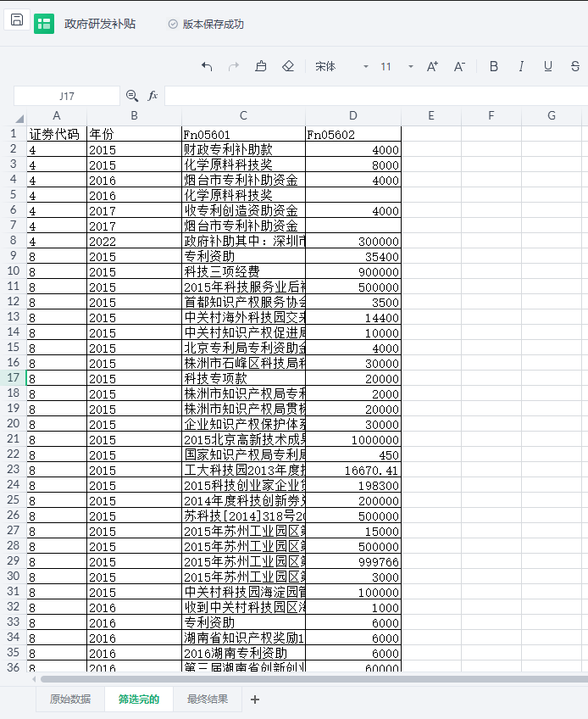Select cell with value 35400
This screenshot has width=588, height=719.
click(353, 256)
